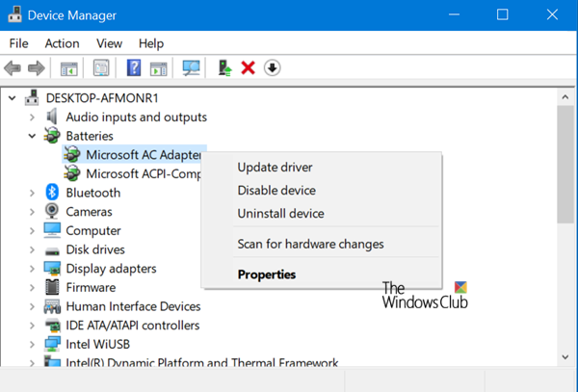This screenshot has height=392, width=578.
Task: Click the Disable device down-arrow icon
Action: click(272, 67)
